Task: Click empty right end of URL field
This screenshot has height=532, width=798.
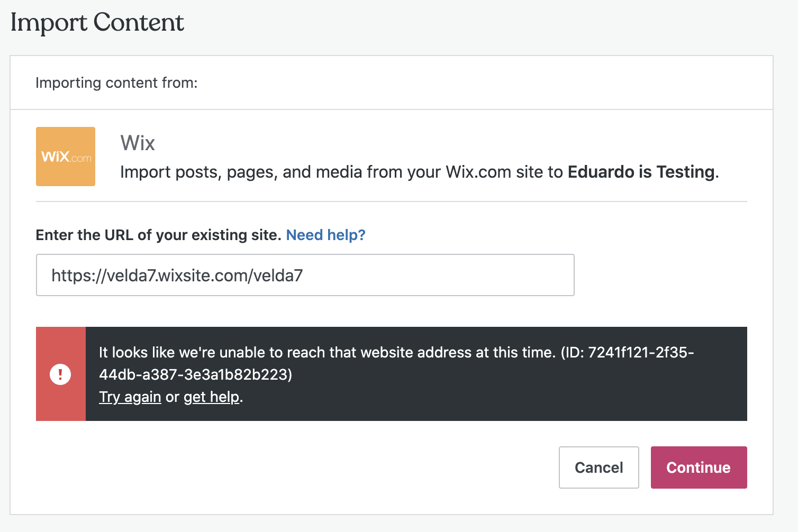Action: [476, 275]
